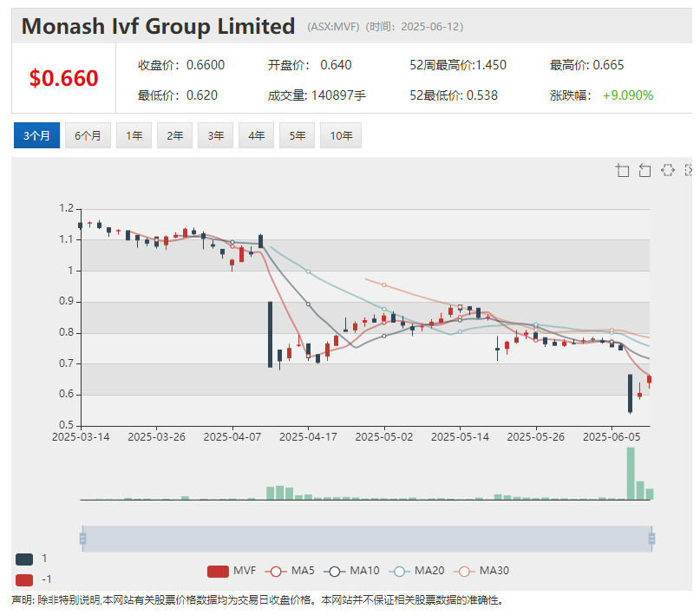Open the 4年 range tab
700x615 pixels.
[x=256, y=135]
